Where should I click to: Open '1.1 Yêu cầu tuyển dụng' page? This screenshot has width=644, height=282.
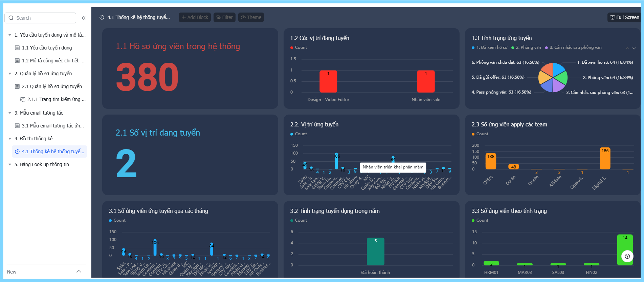click(x=47, y=48)
